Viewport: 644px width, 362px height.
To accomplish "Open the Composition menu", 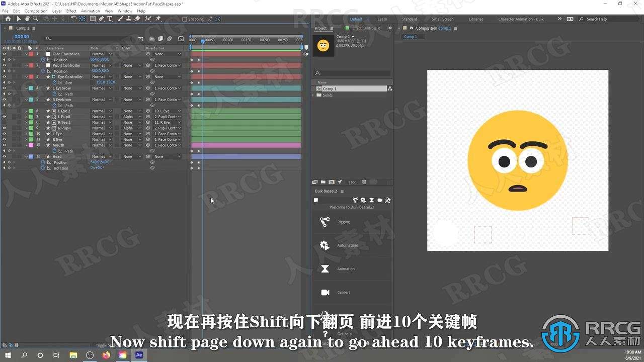I will pyautogui.click(x=36, y=11).
